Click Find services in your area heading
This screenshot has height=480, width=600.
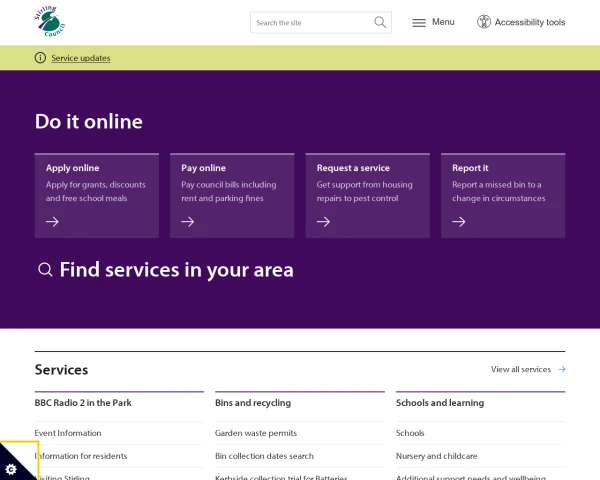pyautogui.click(x=177, y=270)
